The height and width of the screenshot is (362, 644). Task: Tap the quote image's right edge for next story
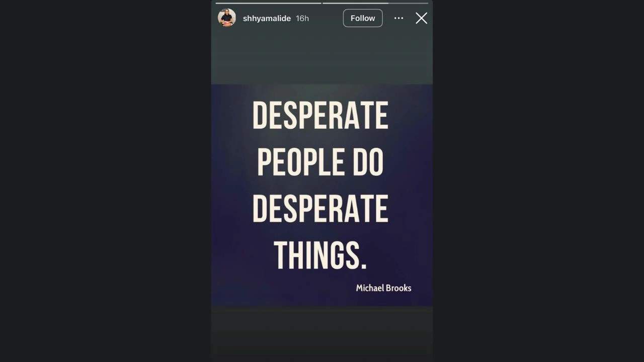point(420,195)
